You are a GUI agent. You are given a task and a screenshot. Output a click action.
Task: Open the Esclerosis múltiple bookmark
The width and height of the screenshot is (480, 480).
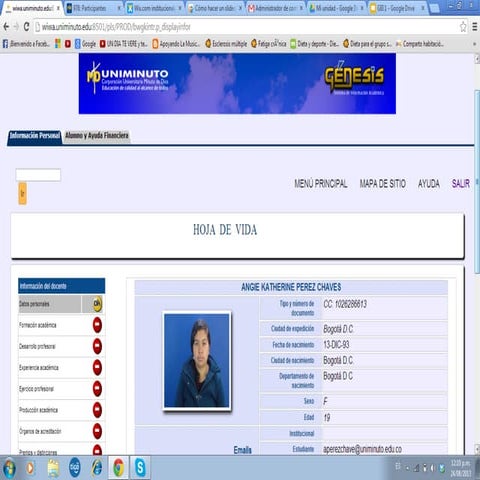coord(226,44)
